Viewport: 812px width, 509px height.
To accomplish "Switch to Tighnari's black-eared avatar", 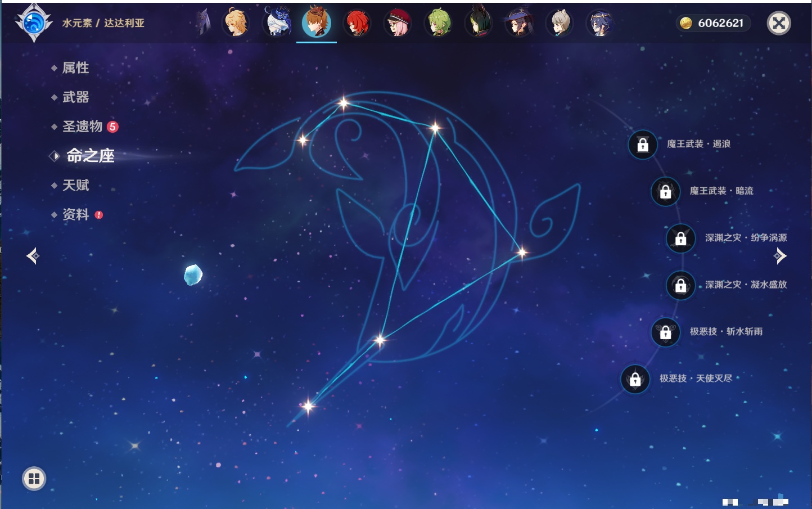I will pyautogui.click(x=479, y=22).
